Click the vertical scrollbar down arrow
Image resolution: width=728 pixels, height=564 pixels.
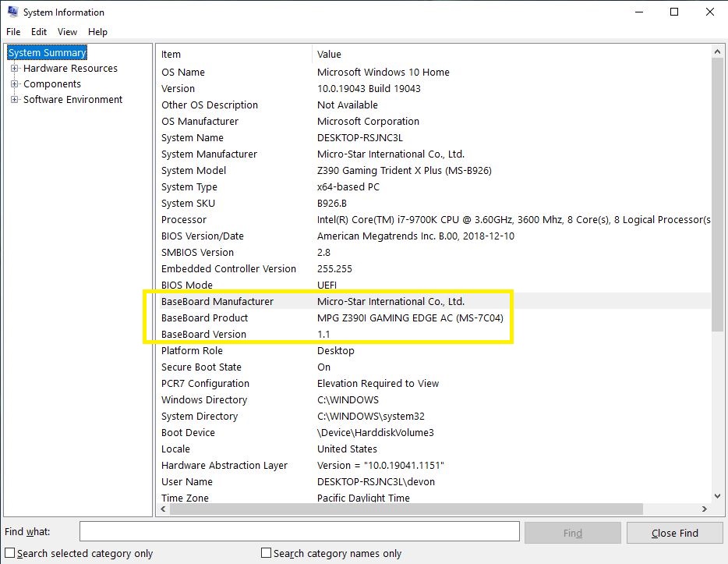(718, 495)
